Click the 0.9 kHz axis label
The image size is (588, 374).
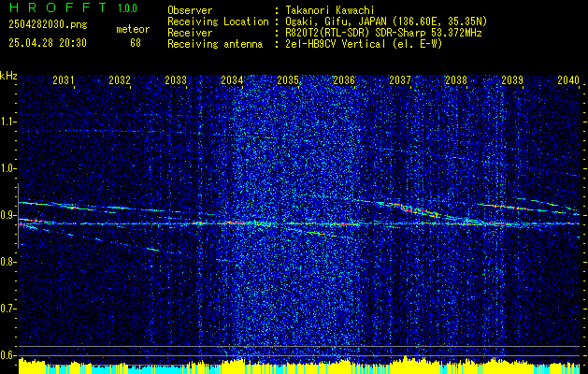(7, 215)
